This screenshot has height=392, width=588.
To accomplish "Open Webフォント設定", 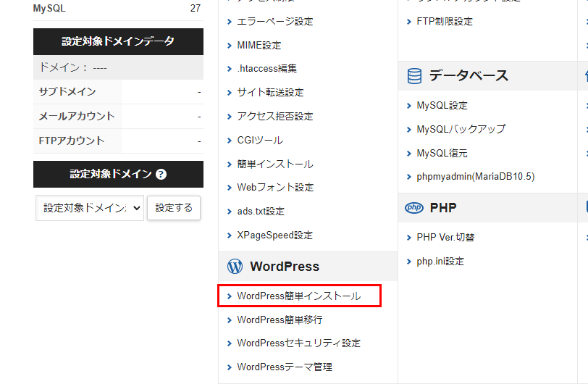I will (275, 187).
